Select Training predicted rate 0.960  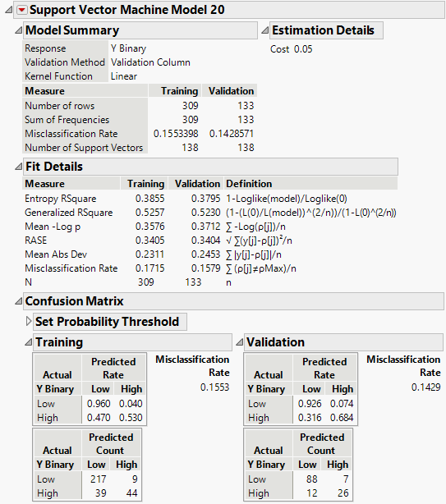(x=99, y=404)
